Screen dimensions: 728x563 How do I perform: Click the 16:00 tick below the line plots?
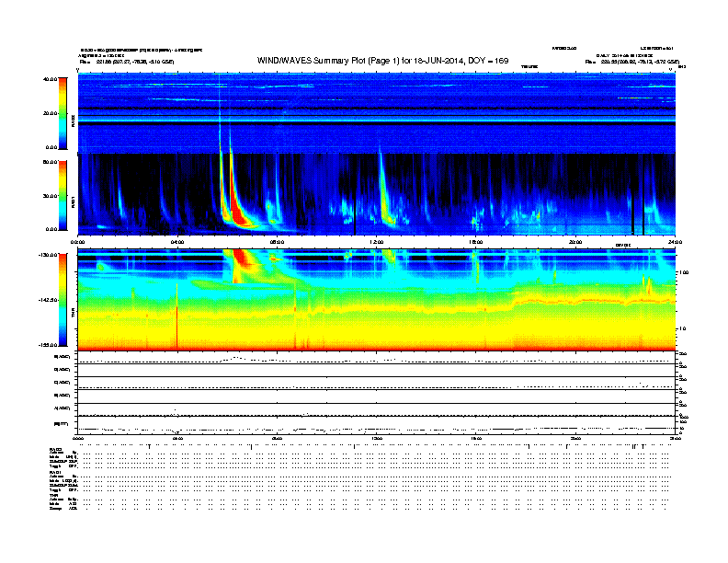[476, 438]
